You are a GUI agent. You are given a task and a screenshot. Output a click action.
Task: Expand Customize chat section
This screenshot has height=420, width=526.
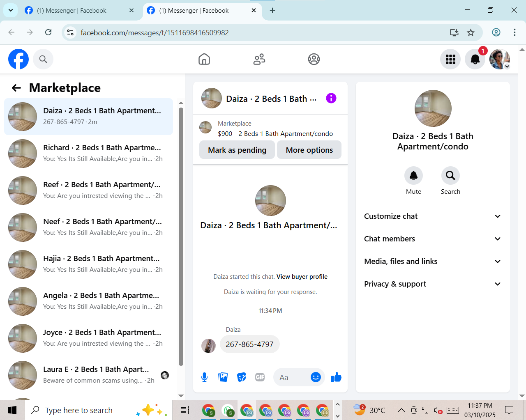(x=433, y=216)
